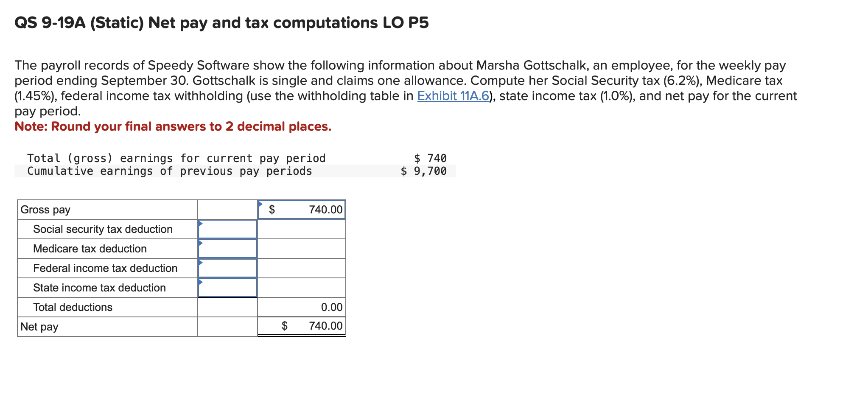Select the Total deductions row label
The width and height of the screenshot is (868, 420).
(x=72, y=307)
